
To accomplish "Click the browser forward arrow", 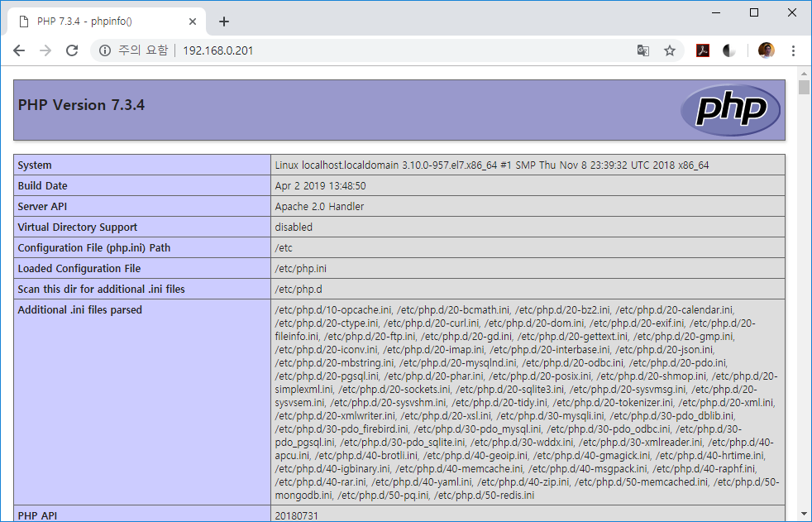I will click(x=45, y=50).
